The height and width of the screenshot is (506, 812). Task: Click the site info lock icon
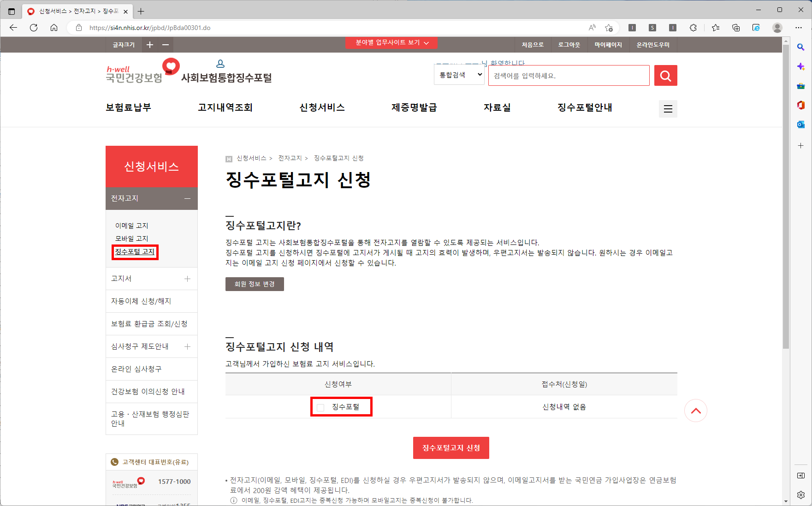tap(79, 28)
